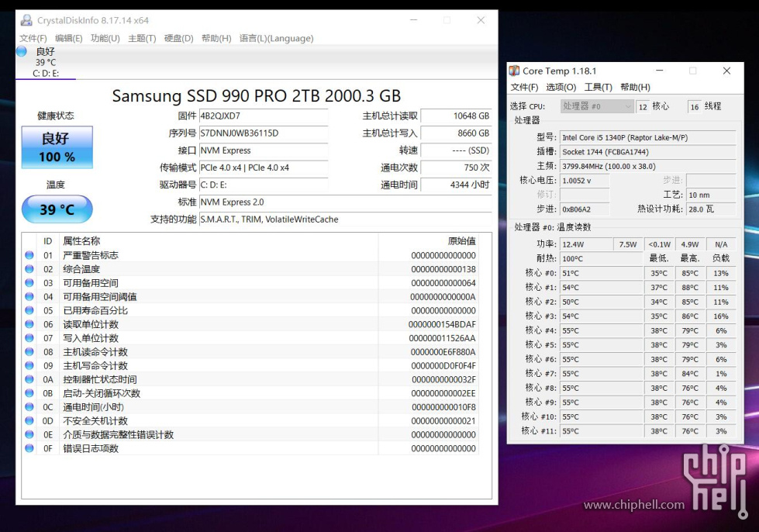The image size is (759, 532).
Task: Click the thermal design power field 28.0 瓦
Action: point(711,209)
